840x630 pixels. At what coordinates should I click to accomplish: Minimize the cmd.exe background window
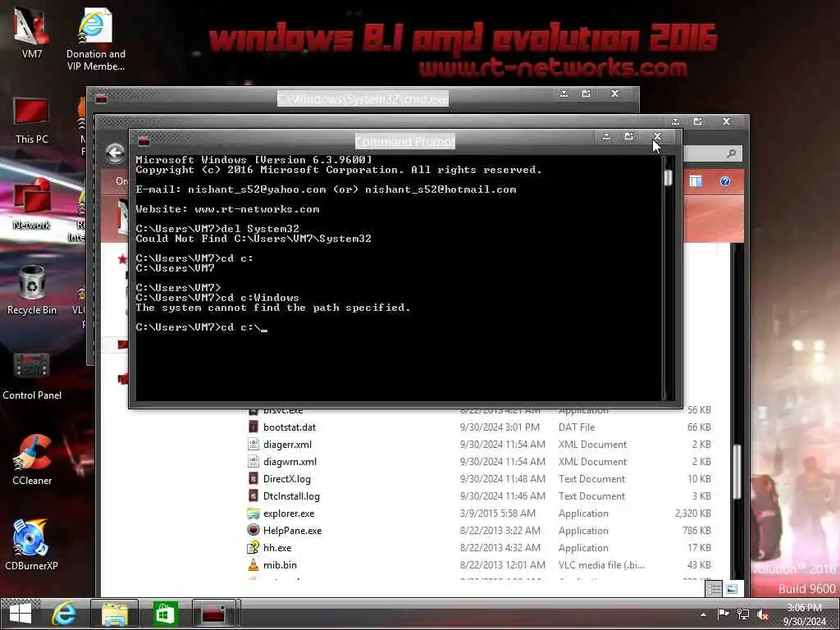pyautogui.click(x=564, y=94)
